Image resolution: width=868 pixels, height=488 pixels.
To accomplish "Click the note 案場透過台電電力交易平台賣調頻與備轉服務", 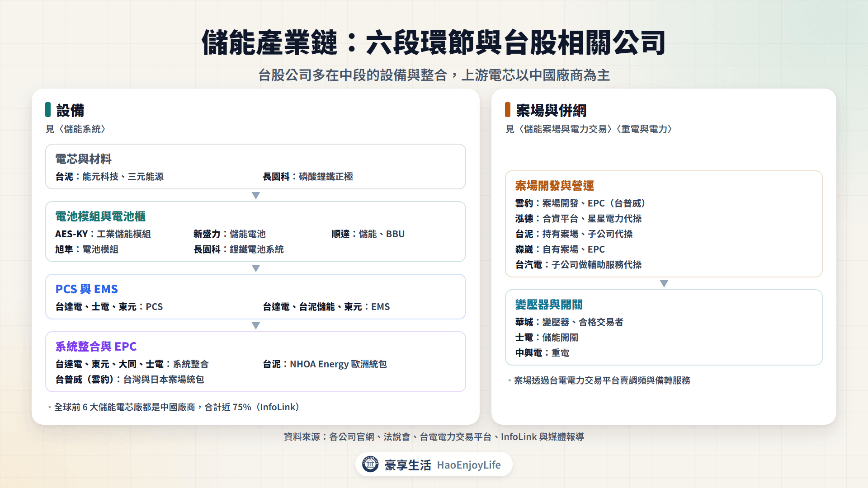I will pyautogui.click(x=602, y=380).
